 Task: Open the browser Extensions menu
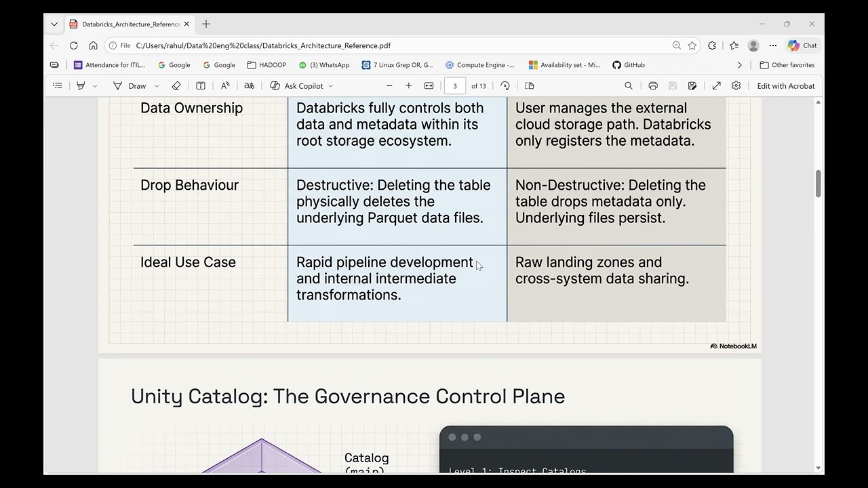click(712, 45)
